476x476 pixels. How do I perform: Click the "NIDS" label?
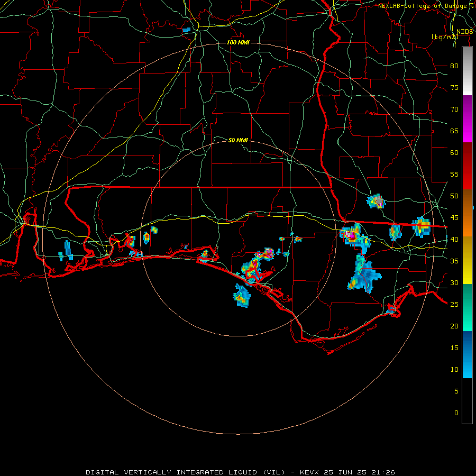point(465,32)
